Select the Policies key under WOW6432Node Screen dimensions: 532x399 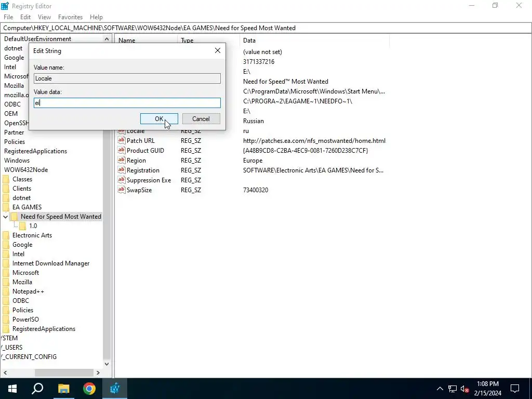click(x=23, y=310)
